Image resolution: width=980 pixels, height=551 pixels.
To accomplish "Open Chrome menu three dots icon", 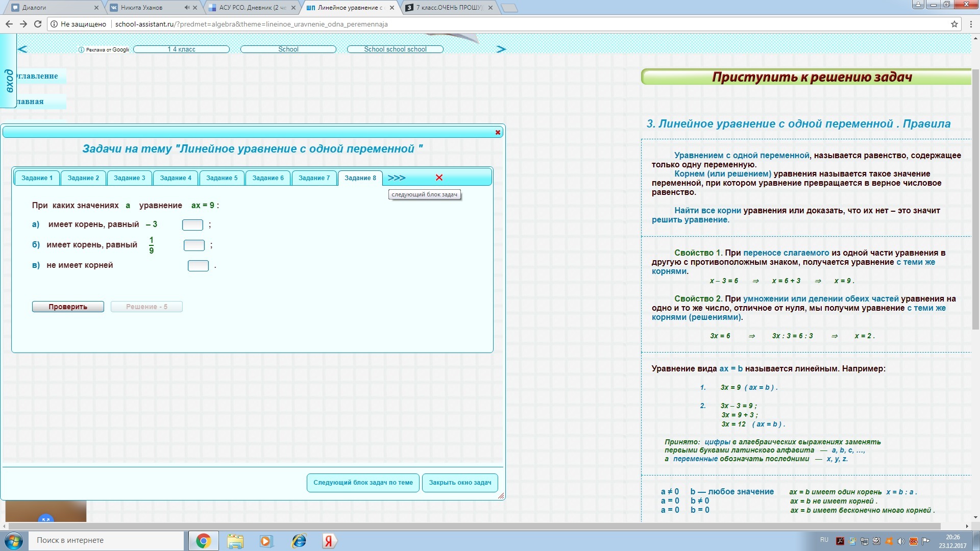I will 970,24.
